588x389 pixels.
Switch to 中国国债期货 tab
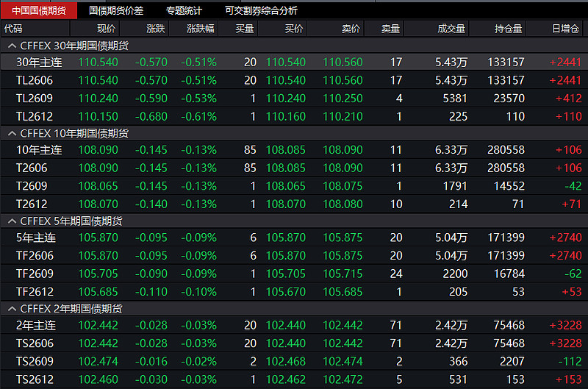coord(39,10)
